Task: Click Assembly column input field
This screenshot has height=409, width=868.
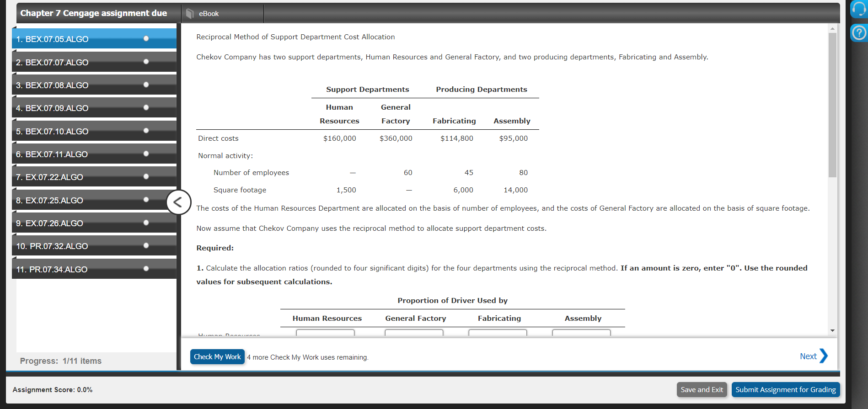Action: (x=581, y=333)
